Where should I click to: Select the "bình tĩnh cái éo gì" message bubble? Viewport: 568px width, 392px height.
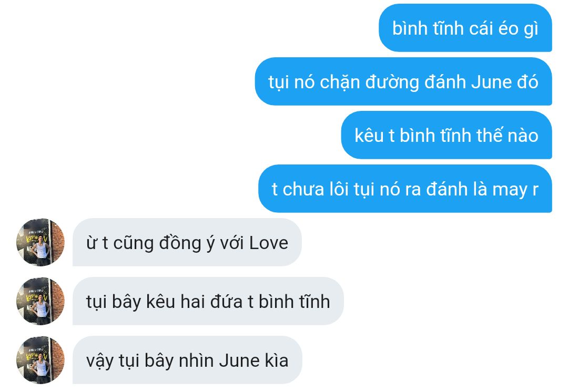click(x=465, y=28)
